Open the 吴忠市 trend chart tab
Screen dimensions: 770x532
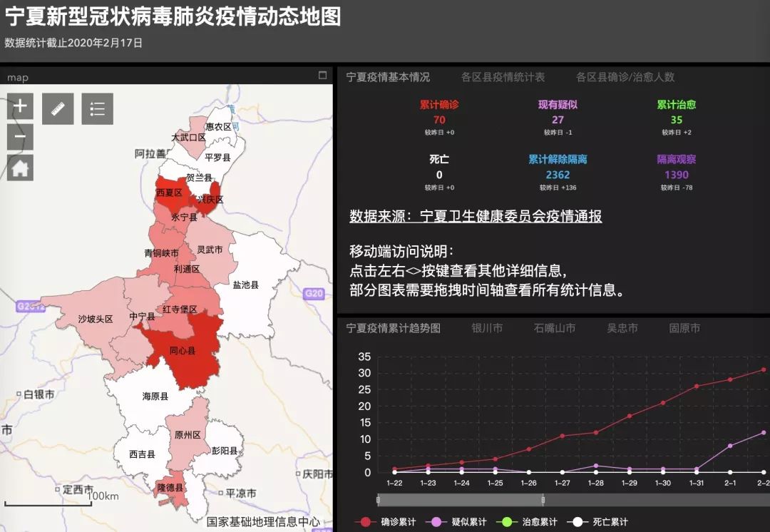(x=622, y=329)
